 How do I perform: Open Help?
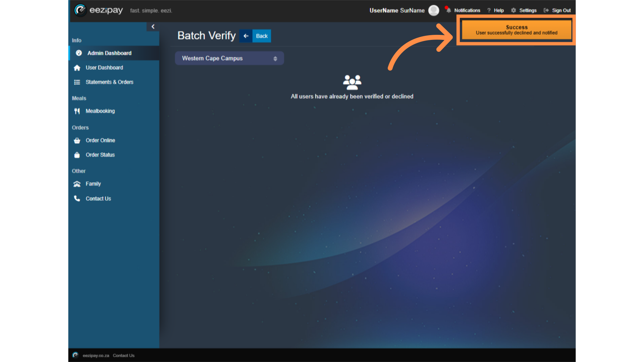(x=499, y=10)
